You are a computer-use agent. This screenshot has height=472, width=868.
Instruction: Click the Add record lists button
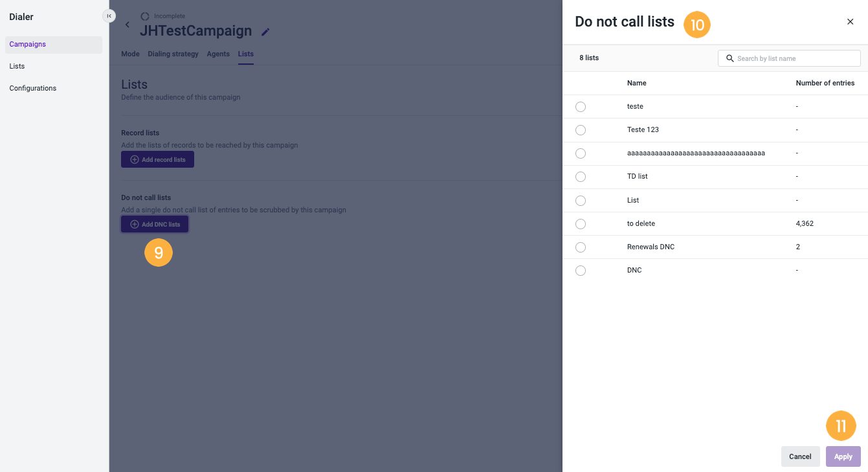(157, 159)
